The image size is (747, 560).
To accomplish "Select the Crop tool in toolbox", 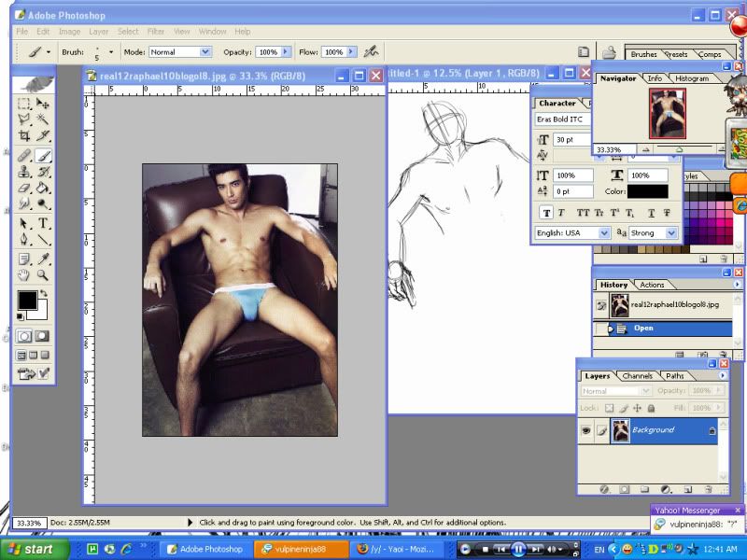I will pos(25,136).
